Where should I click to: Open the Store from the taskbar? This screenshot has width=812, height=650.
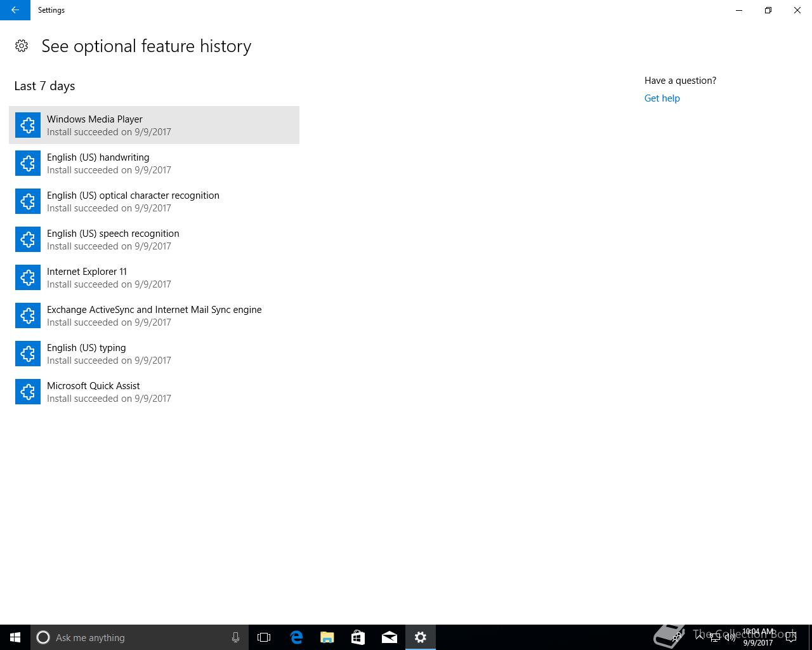pos(358,637)
